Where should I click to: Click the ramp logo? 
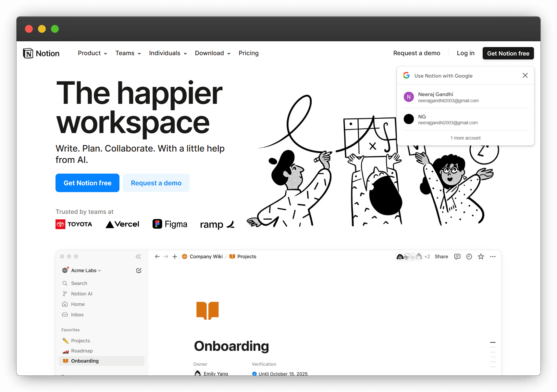(217, 224)
